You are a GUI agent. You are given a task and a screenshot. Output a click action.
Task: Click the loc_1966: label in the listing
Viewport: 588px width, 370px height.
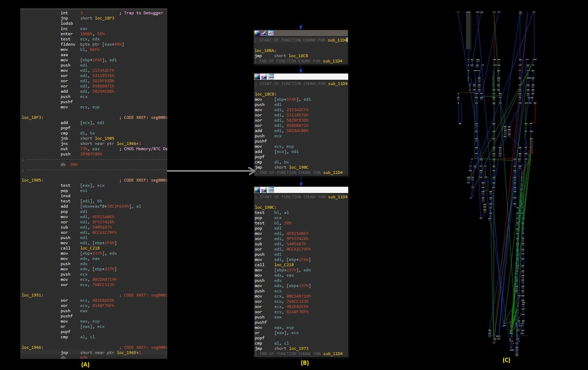[x=32, y=347]
